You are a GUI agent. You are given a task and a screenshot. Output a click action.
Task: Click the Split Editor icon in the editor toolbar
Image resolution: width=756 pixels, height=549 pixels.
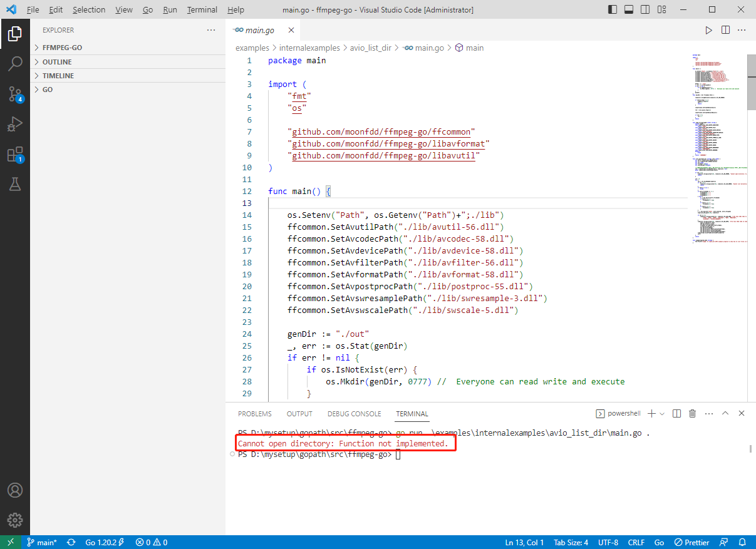(725, 30)
